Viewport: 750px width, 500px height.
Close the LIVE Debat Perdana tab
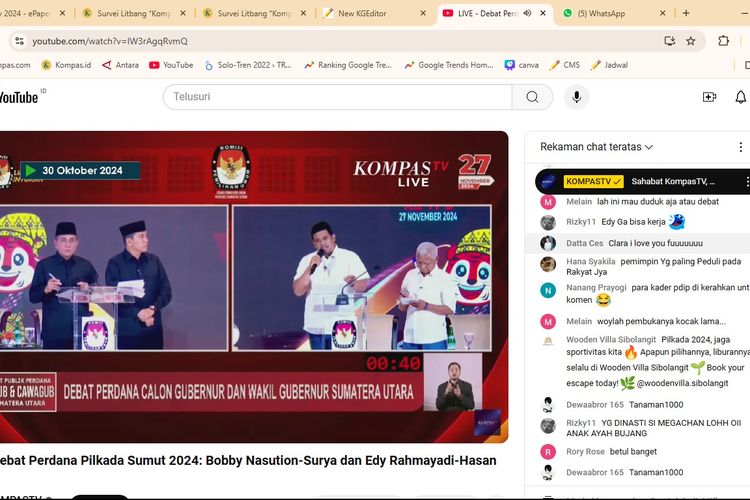point(543,13)
